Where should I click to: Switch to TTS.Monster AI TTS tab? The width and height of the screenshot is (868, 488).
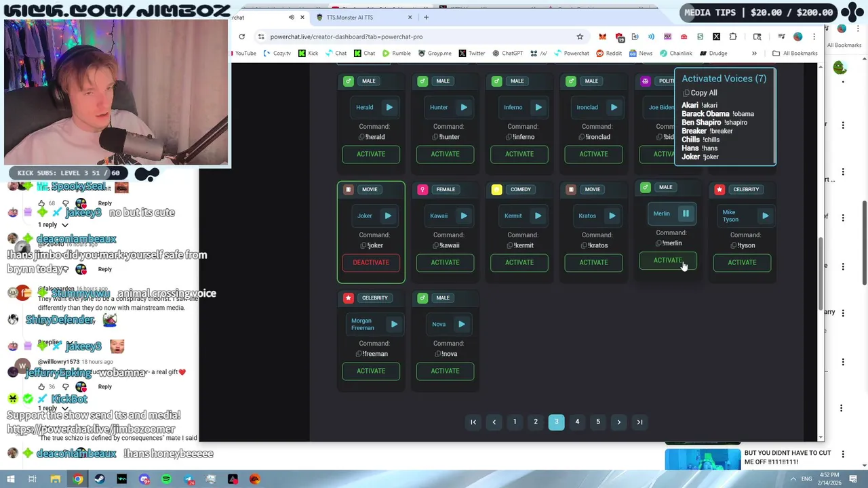[x=363, y=17]
